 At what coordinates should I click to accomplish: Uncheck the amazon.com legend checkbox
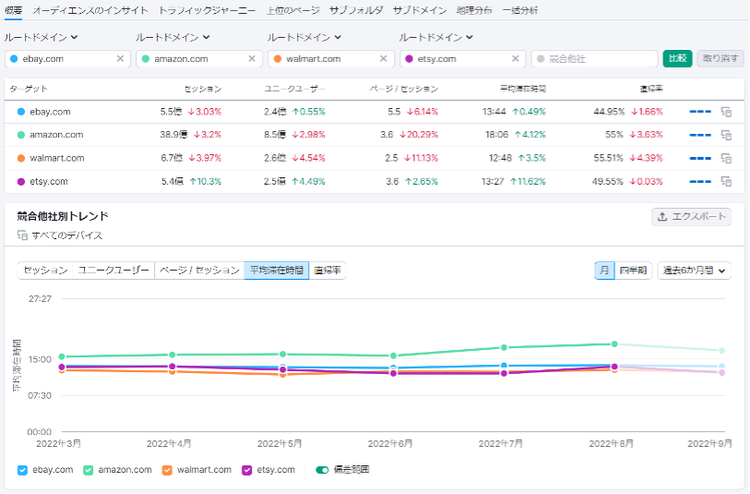tap(88, 470)
